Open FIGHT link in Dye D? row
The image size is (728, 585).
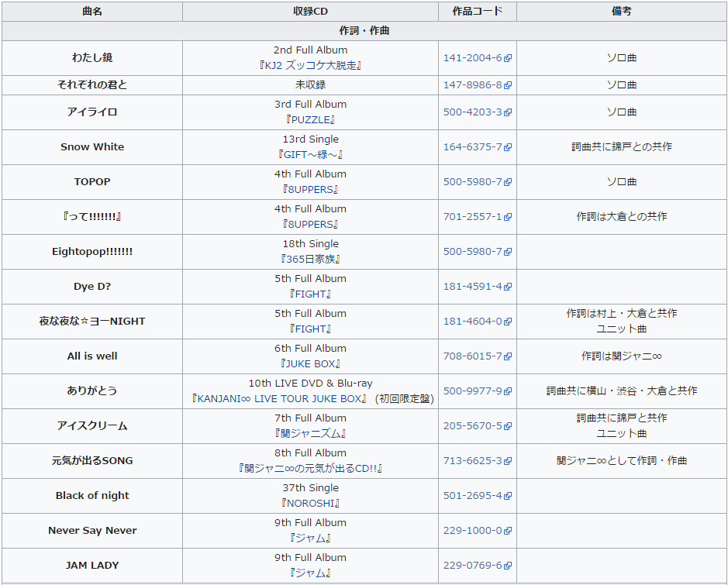click(310, 294)
